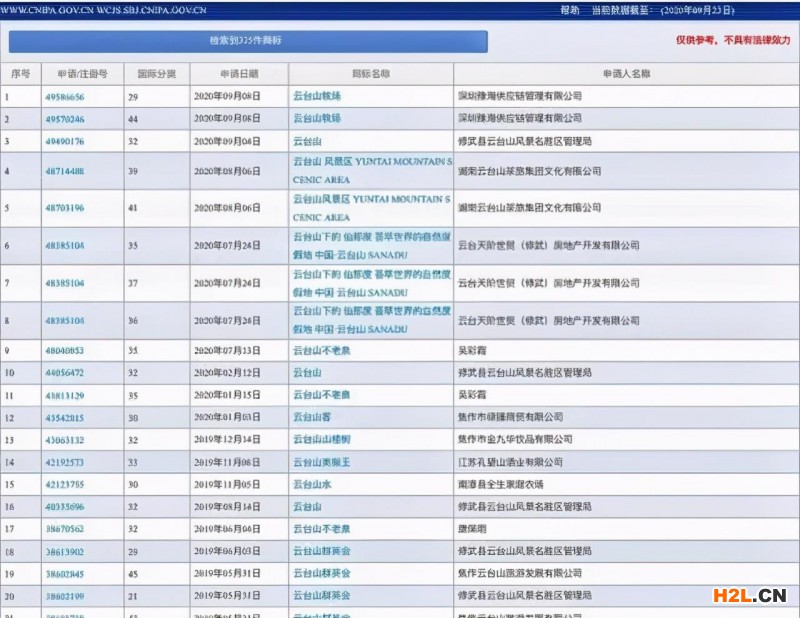Open 云台山不老泉 link dated 2019年06月04日
Image resolution: width=800 pixels, height=618 pixels.
[x=321, y=529]
